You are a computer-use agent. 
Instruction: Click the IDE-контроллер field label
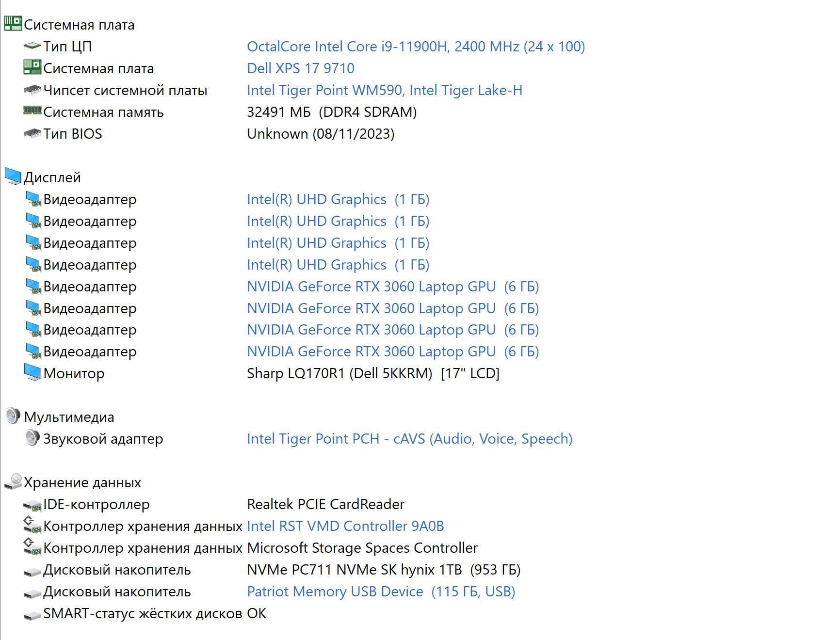click(97, 504)
